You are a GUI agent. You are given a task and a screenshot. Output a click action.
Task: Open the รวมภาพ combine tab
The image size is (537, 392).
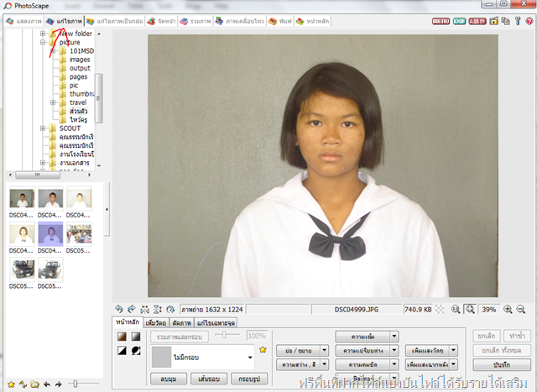(x=196, y=21)
